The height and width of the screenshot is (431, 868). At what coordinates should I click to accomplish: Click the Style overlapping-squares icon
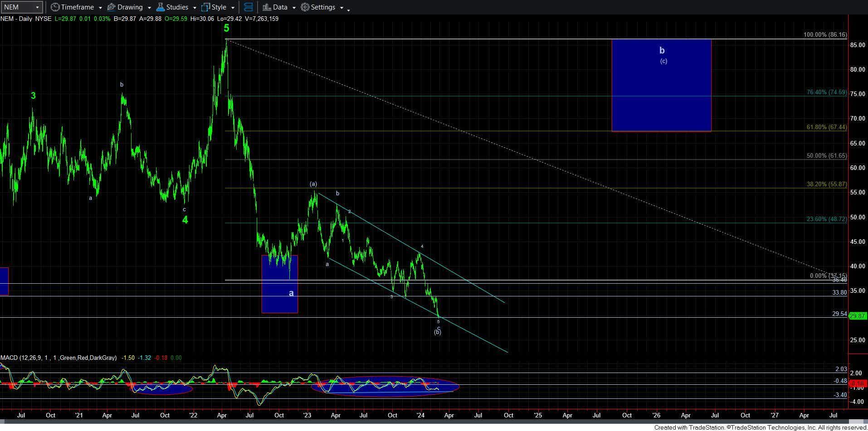[205, 7]
